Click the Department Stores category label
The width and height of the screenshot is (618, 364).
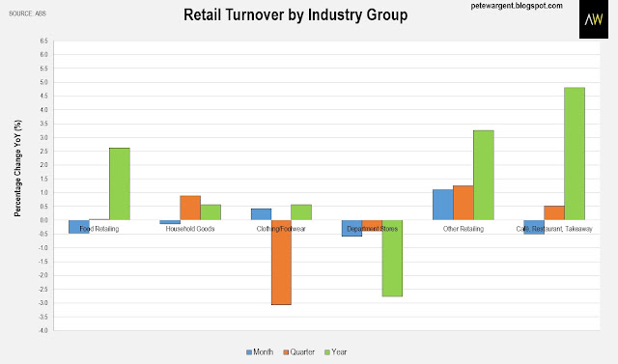(372, 229)
